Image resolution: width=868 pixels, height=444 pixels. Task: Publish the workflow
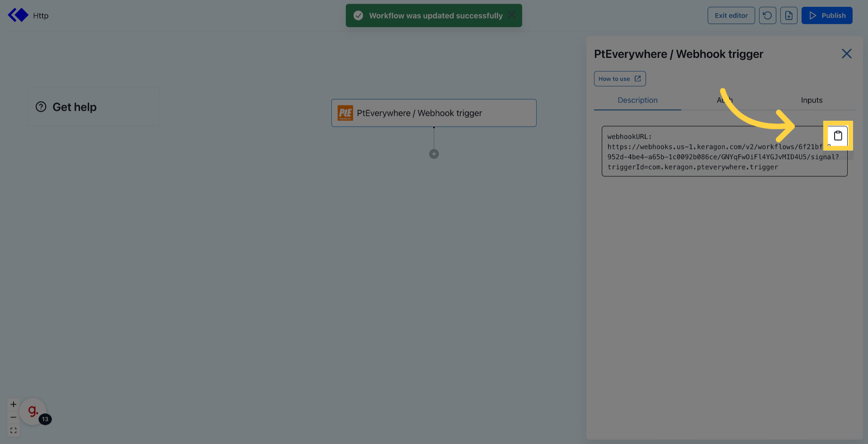827,15
